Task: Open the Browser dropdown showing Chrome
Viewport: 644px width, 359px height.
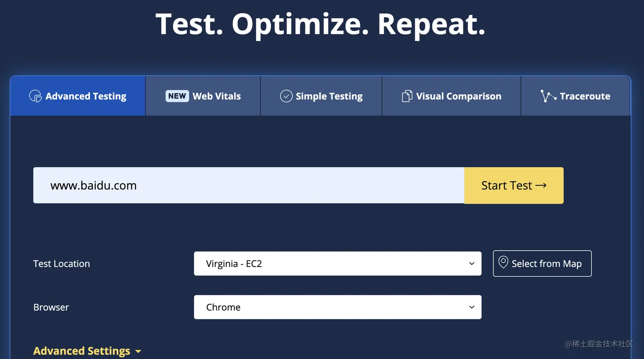Action: point(337,307)
